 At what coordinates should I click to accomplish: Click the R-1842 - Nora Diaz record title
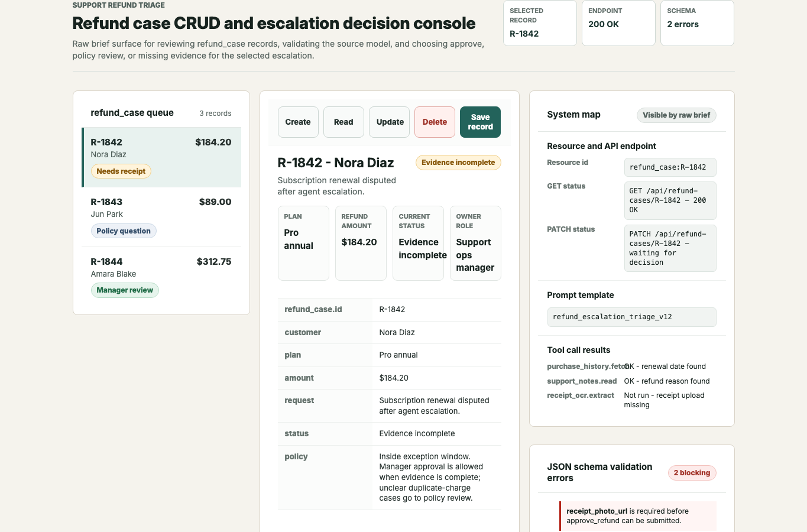click(336, 163)
